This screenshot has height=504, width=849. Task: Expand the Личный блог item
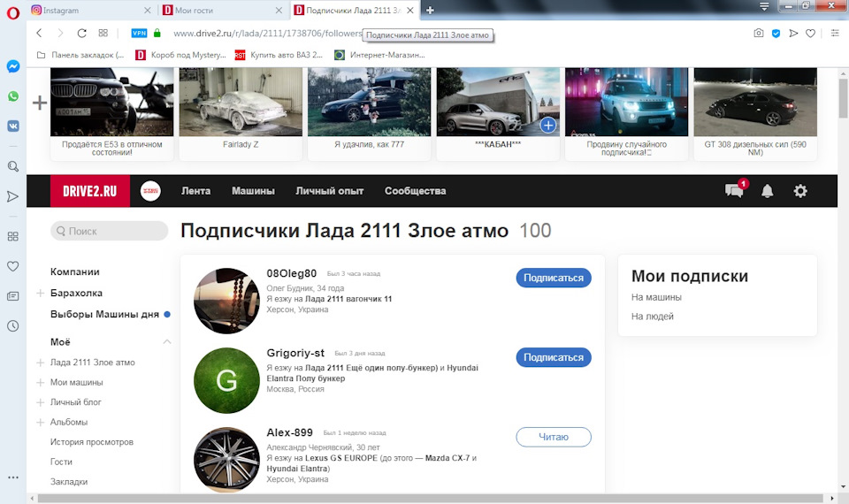click(40, 403)
